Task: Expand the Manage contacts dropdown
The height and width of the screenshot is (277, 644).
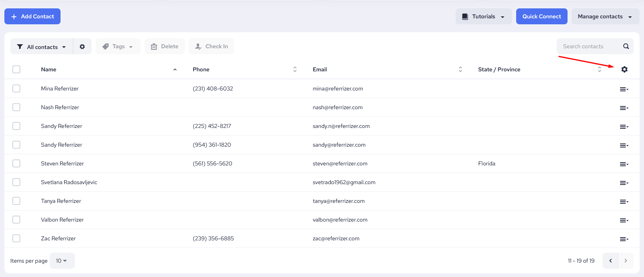Action: pos(605,16)
